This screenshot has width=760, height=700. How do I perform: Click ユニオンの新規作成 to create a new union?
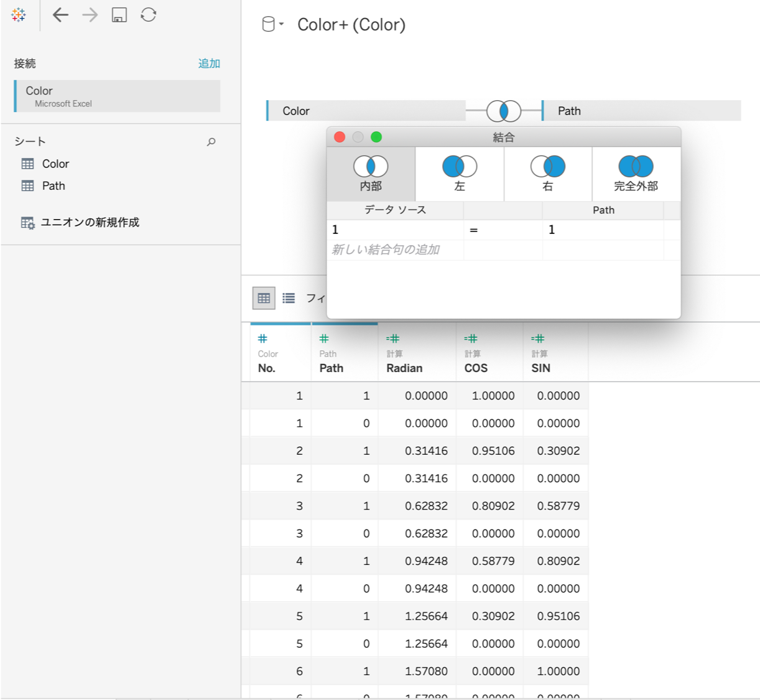coord(90,222)
